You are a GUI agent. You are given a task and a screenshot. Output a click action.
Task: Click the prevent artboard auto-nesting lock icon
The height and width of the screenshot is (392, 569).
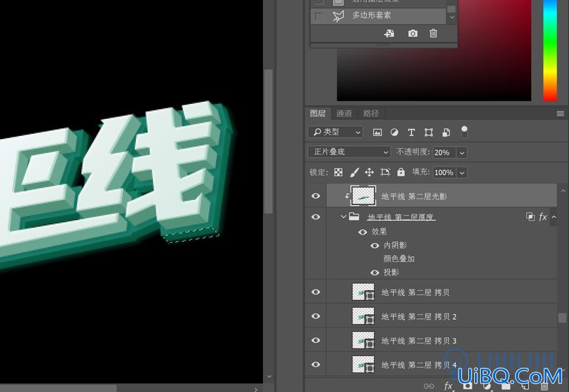coord(385,172)
